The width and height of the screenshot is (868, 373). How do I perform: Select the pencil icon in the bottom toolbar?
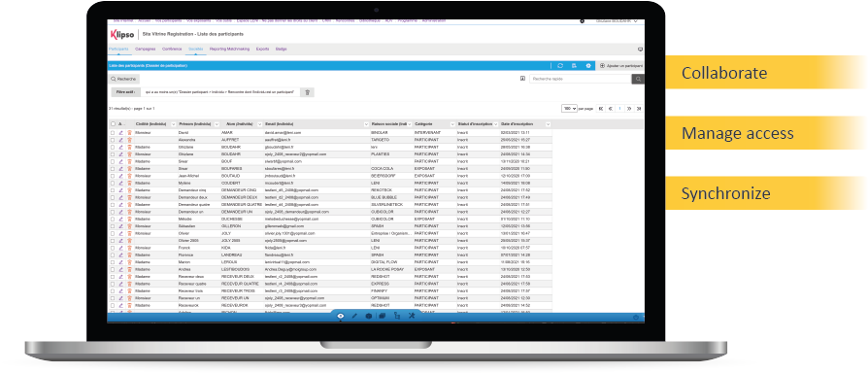click(354, 317)
